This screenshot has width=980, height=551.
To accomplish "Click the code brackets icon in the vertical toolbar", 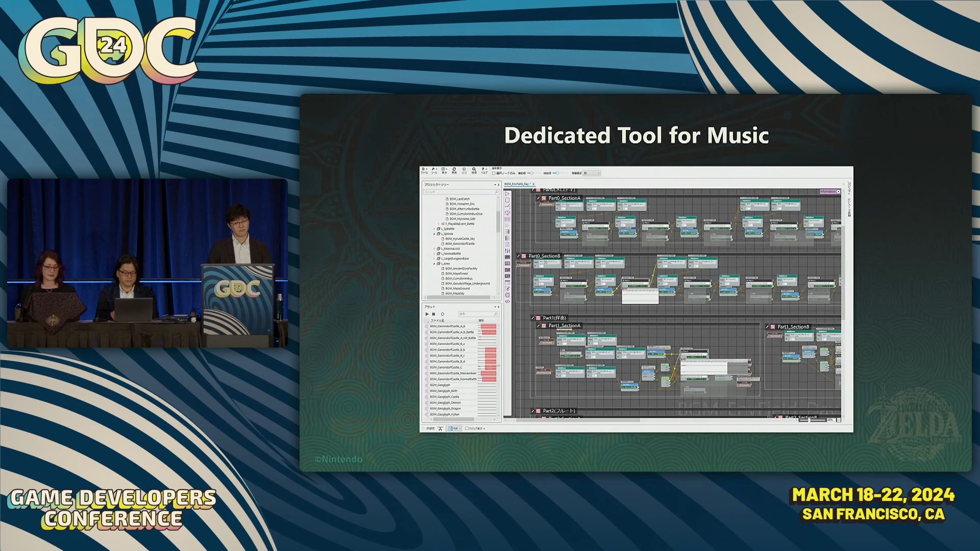I will [507, 302].
